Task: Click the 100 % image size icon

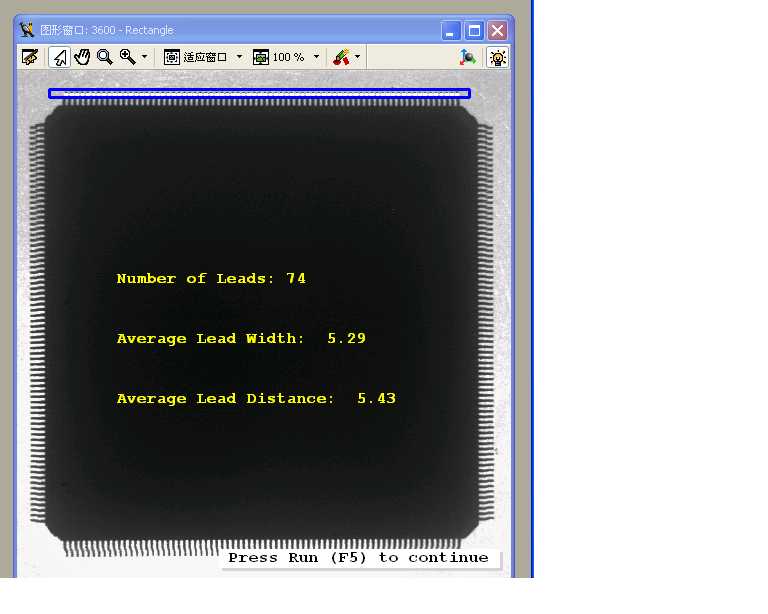Action: pos(261,57)
